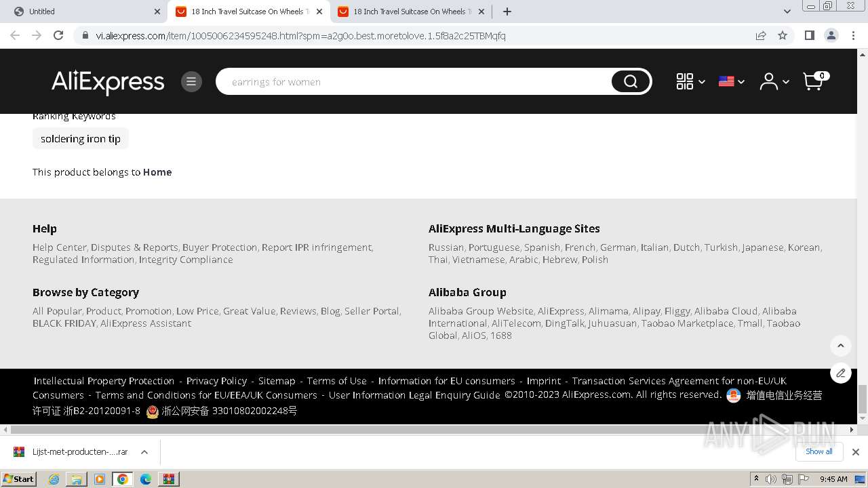Open Report IPR infringement link
The image size is (868, 488).
[x=317, y=247]
